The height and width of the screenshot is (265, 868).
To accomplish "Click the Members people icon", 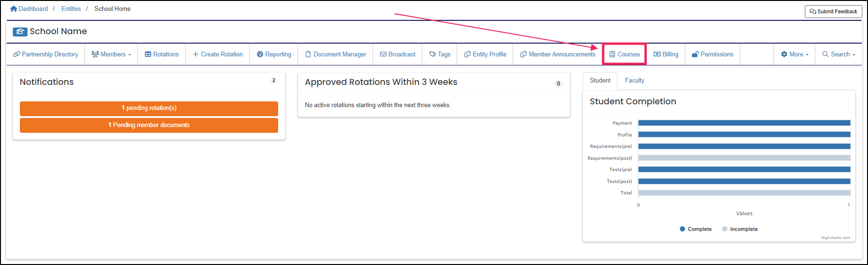I will [x=95, y=54].
